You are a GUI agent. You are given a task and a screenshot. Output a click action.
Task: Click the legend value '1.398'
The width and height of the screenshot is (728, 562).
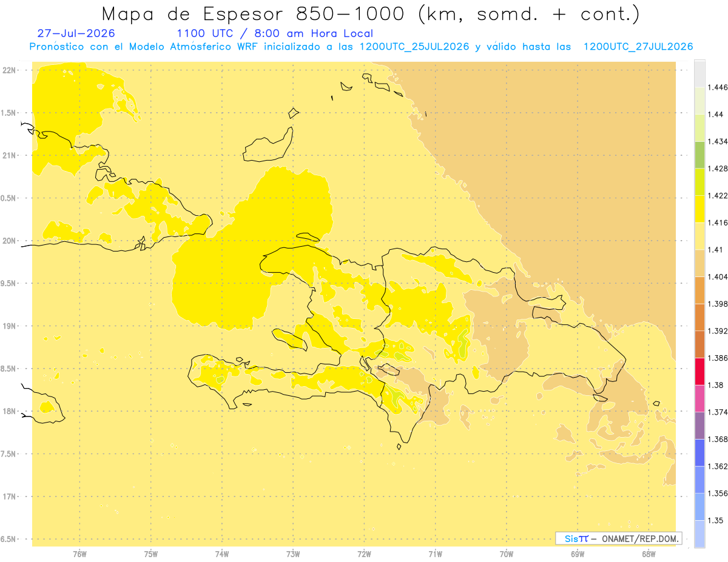coord(717,304)
